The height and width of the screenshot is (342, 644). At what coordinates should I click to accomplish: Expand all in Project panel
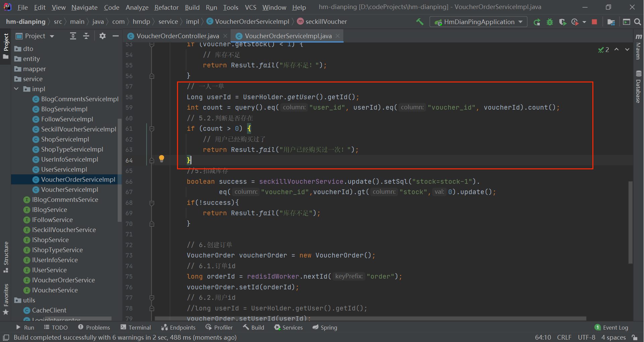[73, 36]
